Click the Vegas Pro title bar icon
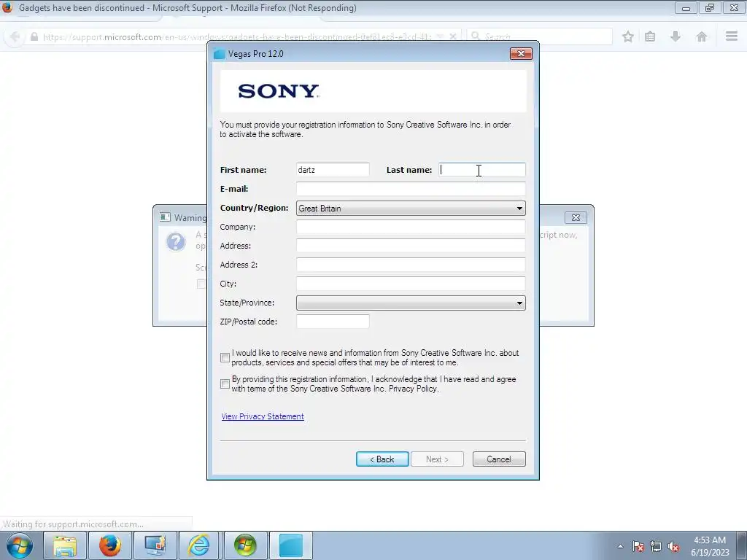 pos(219,54)
